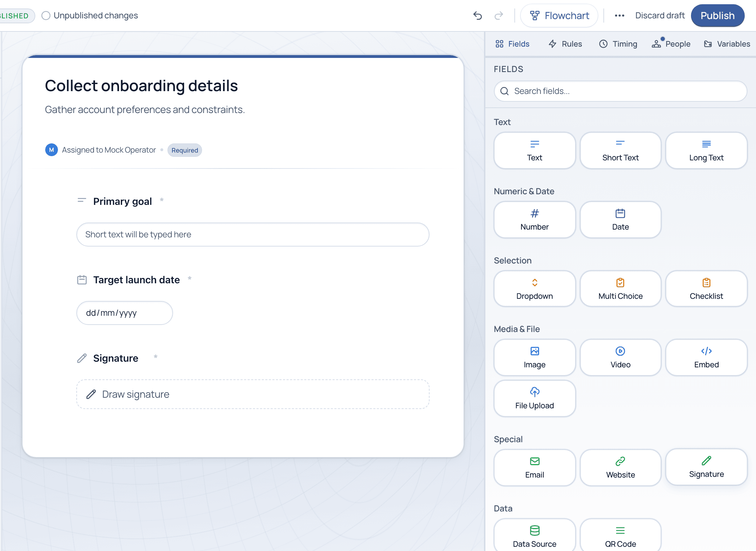
Task: Open the People tab
Action: (671, 44)
